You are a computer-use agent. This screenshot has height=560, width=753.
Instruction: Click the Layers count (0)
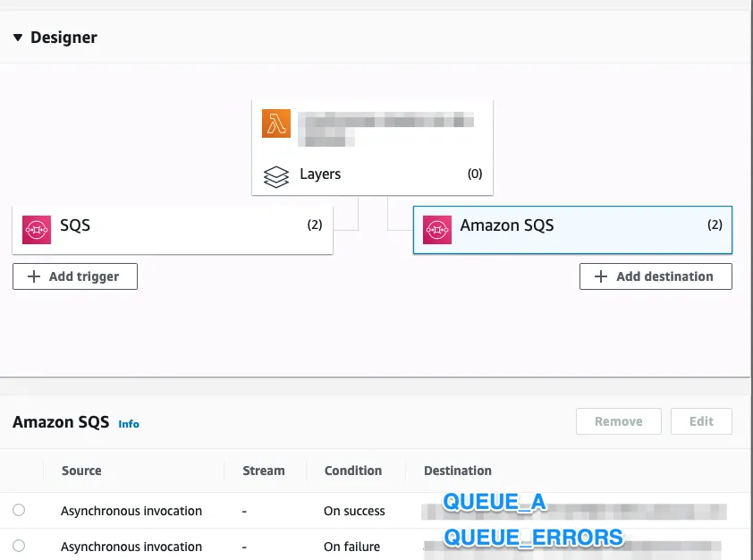tap(475, 174)
